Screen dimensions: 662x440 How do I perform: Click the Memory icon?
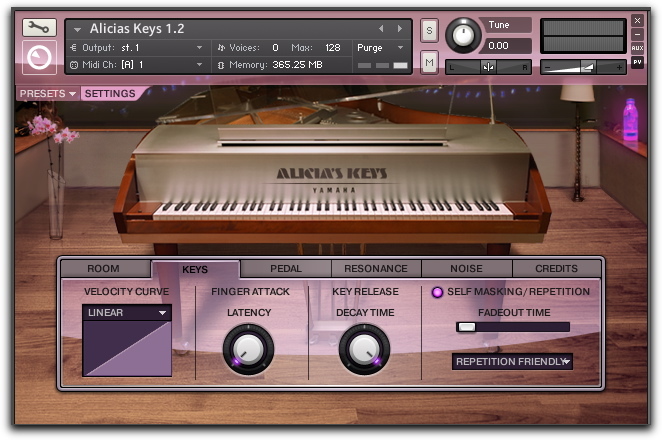click(x=221, y=65)
